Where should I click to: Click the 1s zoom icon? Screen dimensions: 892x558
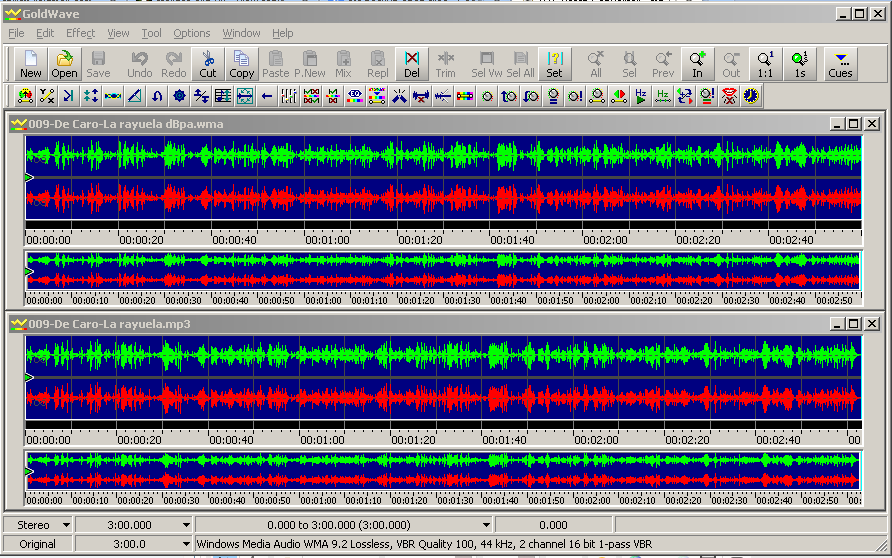pos(799,64)
